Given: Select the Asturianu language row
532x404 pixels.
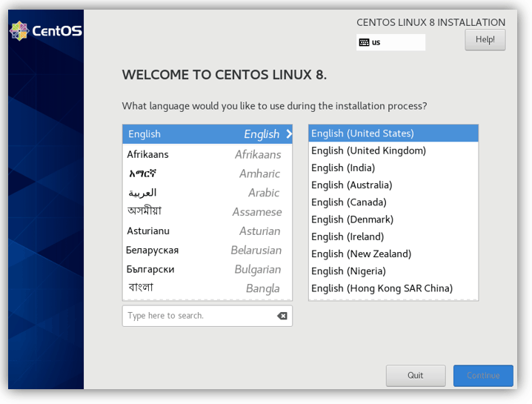Looking at the screenshot, I should 207,231.
